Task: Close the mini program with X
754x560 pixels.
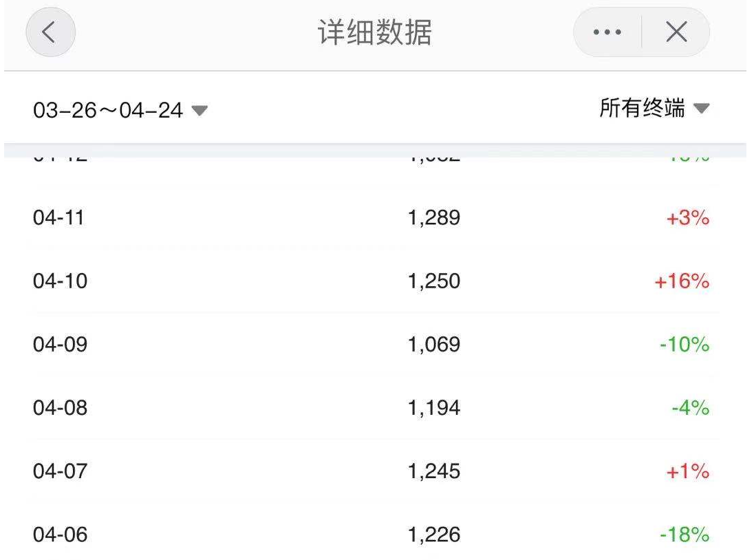Action: [676, 32]
